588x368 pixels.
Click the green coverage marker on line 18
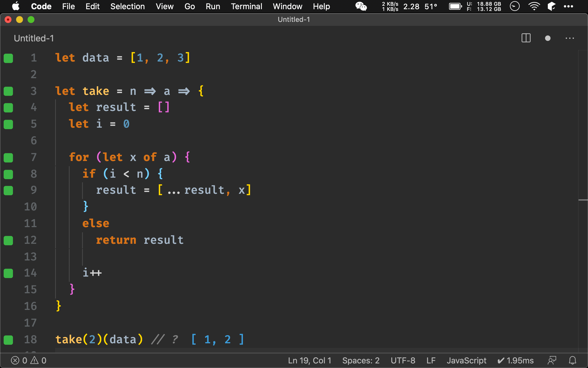click(8, 340)
